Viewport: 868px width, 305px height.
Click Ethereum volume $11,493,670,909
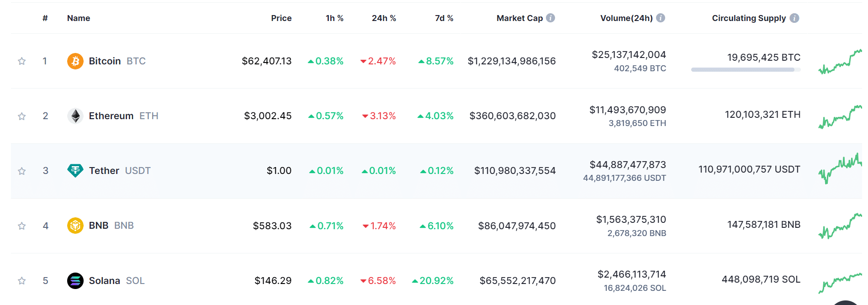tap(628, 110)
